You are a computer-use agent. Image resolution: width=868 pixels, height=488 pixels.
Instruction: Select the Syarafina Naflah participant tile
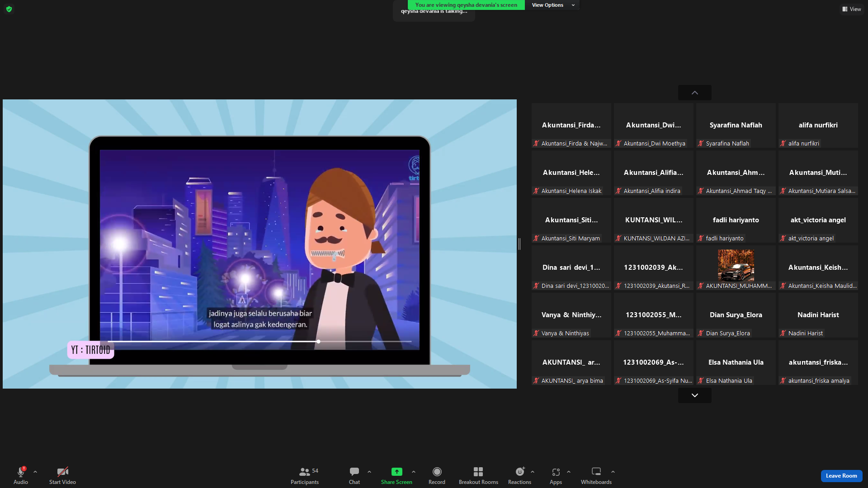[x=736, y=125]
